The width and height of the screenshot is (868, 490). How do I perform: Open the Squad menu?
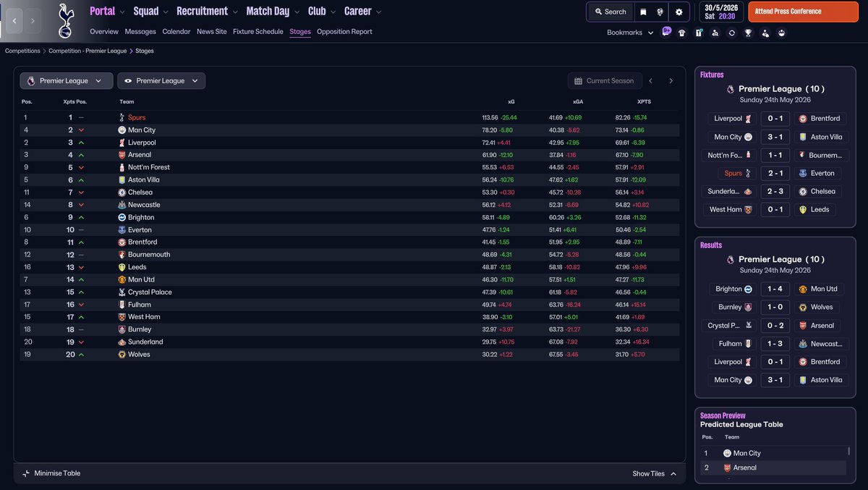click(x=151, y=11)
